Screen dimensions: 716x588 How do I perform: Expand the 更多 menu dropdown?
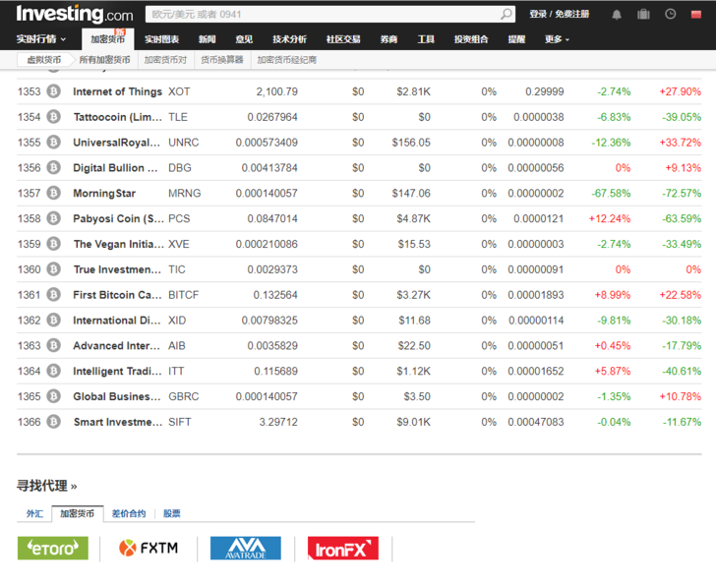pyautogui.click(x=557, y=39)
